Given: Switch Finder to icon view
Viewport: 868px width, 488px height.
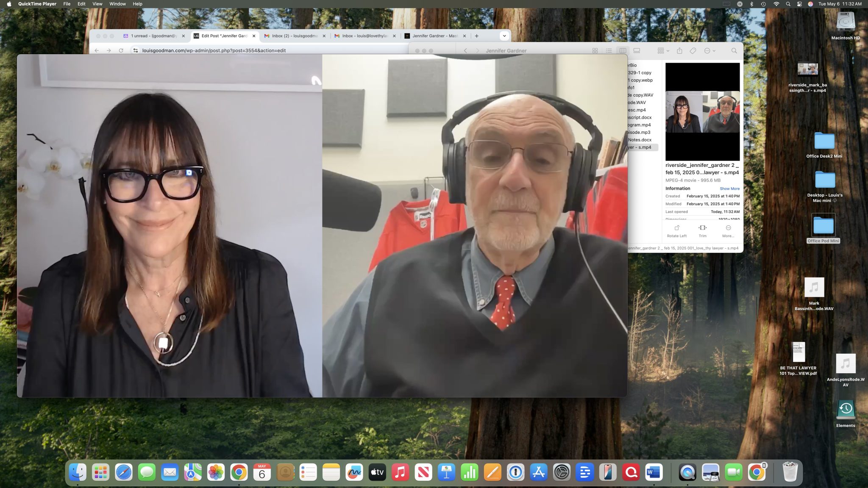Looking at the screenshot, I should (595, 51).
